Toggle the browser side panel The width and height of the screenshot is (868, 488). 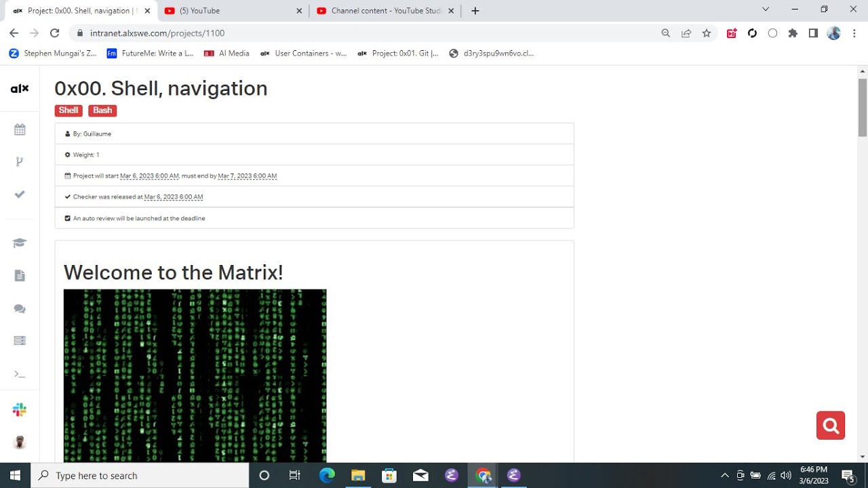[x=813, y=33]
